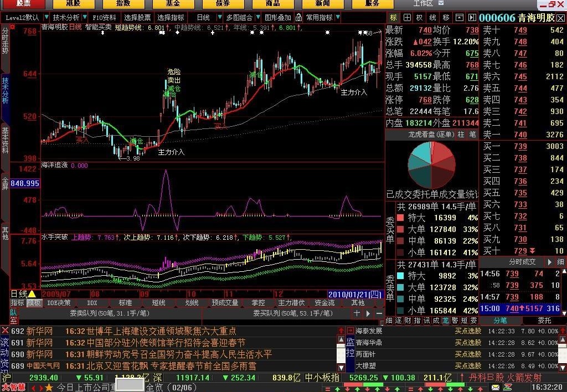Open the 基金 top menu
This screenshot has width=567, height=392.
(x=173, y=4)
